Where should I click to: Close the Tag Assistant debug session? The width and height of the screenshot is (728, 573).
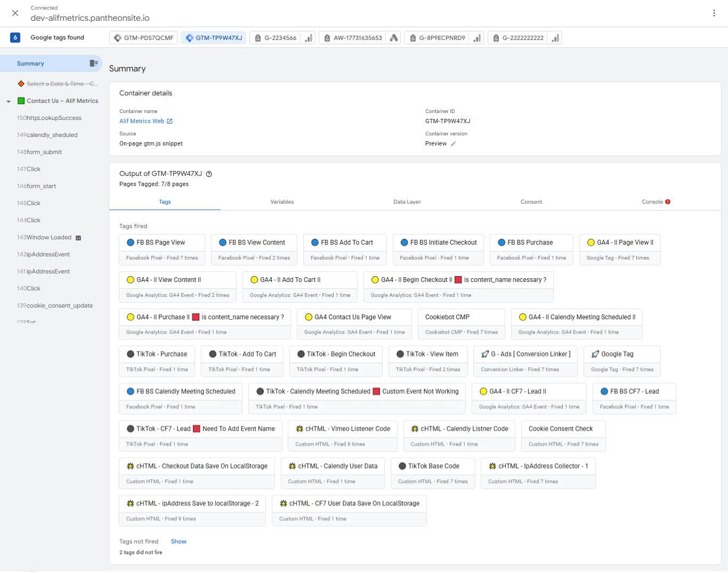(15, 13)
